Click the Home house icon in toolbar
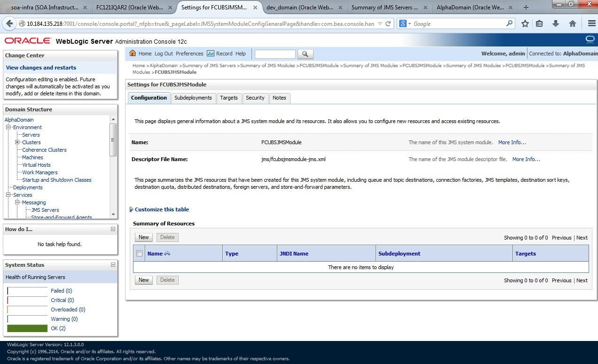Image resolution: width=598 pixels, height=364 pixels. pyautogui.click(x=133, y=54)
